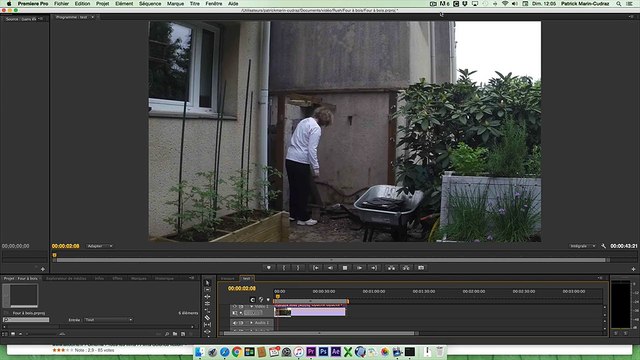Toggle Audio 1 speaker mute
This screenshot has width=640, height=360.
[235, 323]
